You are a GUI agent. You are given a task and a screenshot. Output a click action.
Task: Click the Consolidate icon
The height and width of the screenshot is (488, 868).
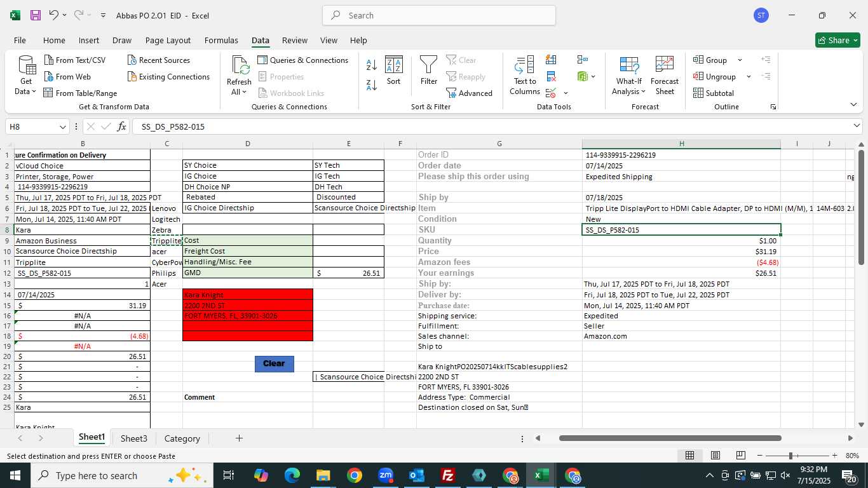[583, 60]
